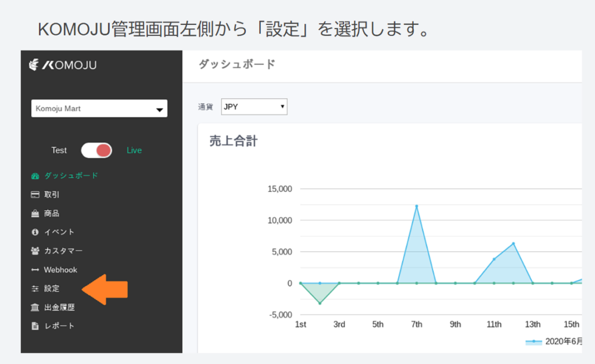The width and height of the screenshot is (595, 364).
Task: Click the 13th x-axis label
Action: point(533,324)
